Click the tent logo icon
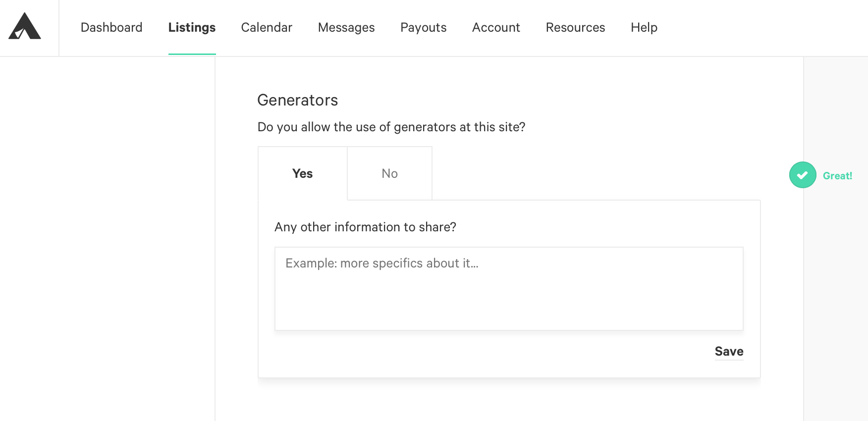 click(x=25, y=26)
